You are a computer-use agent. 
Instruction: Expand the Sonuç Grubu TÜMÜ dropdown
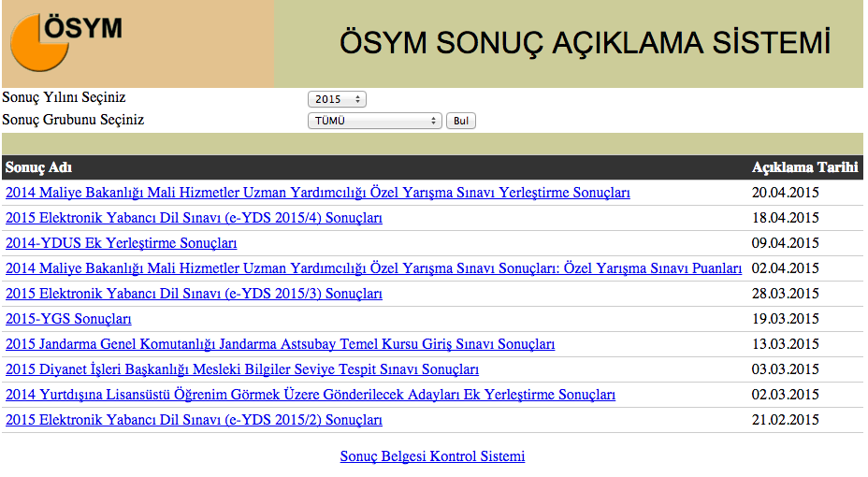pyautogui.click(x=375, y=121)
